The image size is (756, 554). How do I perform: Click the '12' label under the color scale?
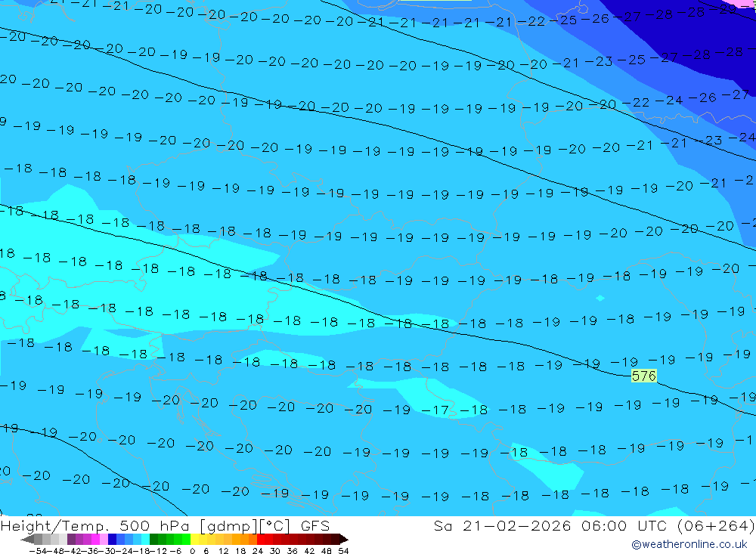coord(224,551)
